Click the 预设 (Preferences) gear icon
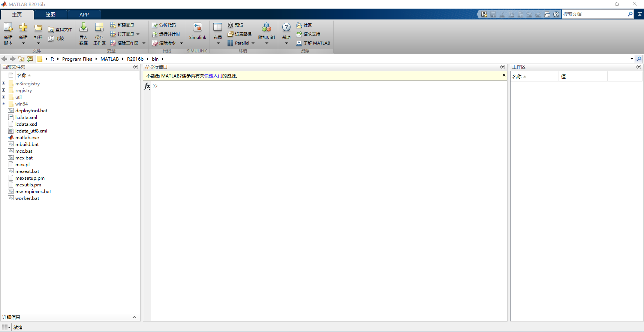The image size is (644, 332). coord(231,25)
